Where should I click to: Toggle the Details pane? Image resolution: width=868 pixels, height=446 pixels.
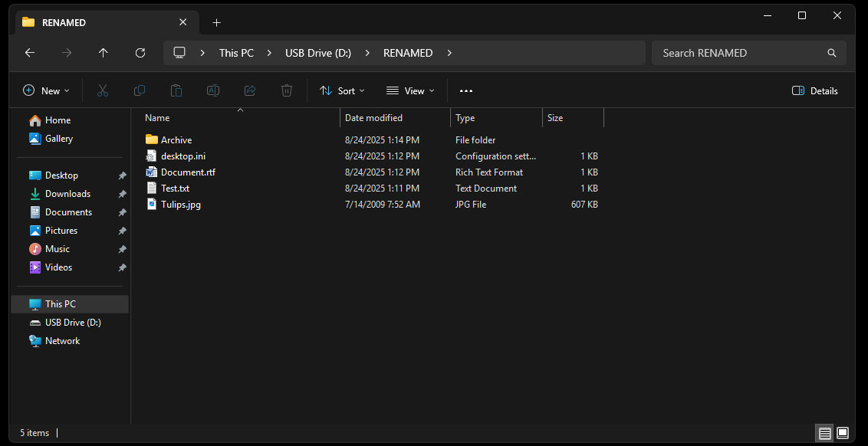(x=815, y=90)
